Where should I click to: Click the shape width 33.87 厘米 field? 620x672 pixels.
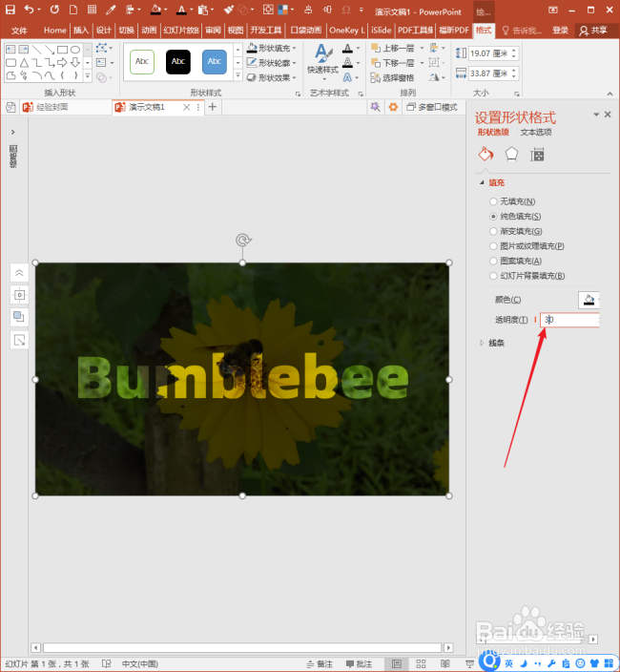click(490, 73)
